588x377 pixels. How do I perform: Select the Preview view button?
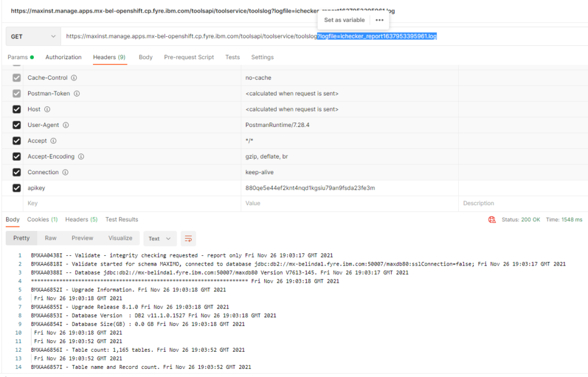(83, 238)
